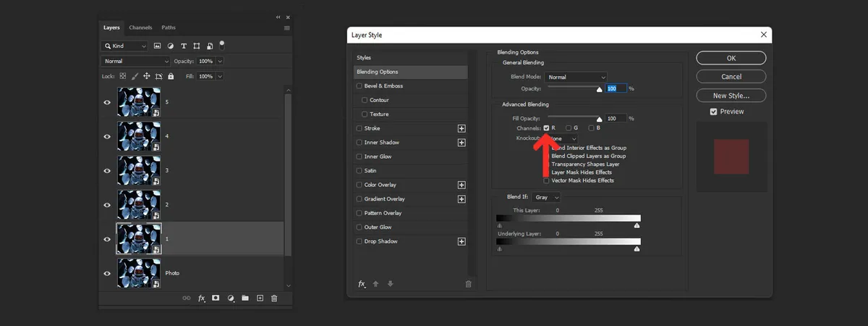Enable the Bevel & Emboss checkbox
Screen dimensions: 868x326
359,85
